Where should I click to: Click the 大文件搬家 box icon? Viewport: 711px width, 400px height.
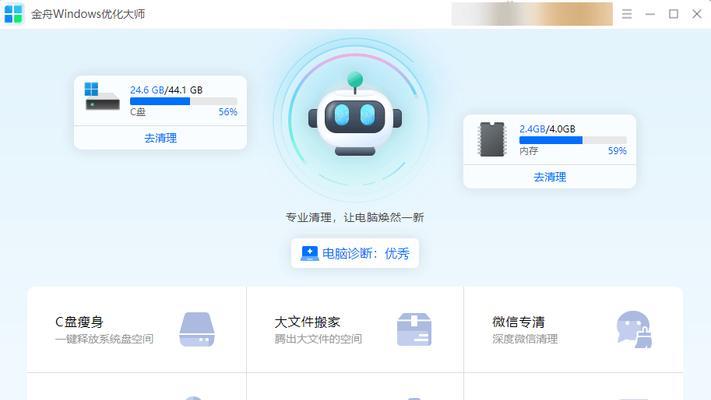414,329
